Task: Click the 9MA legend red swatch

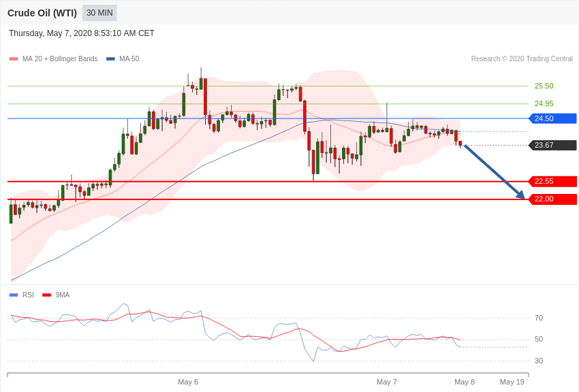Action: 47,295
